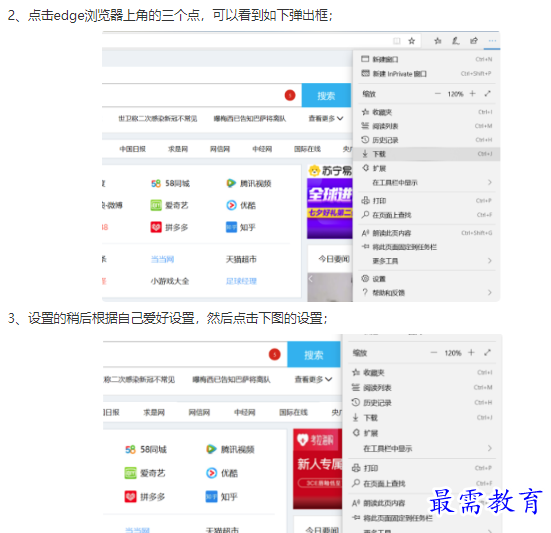Viewport: 551px width, 533px height.
Task: Select 打印 in lower Edge menu
Action: (x=422, y=468)
